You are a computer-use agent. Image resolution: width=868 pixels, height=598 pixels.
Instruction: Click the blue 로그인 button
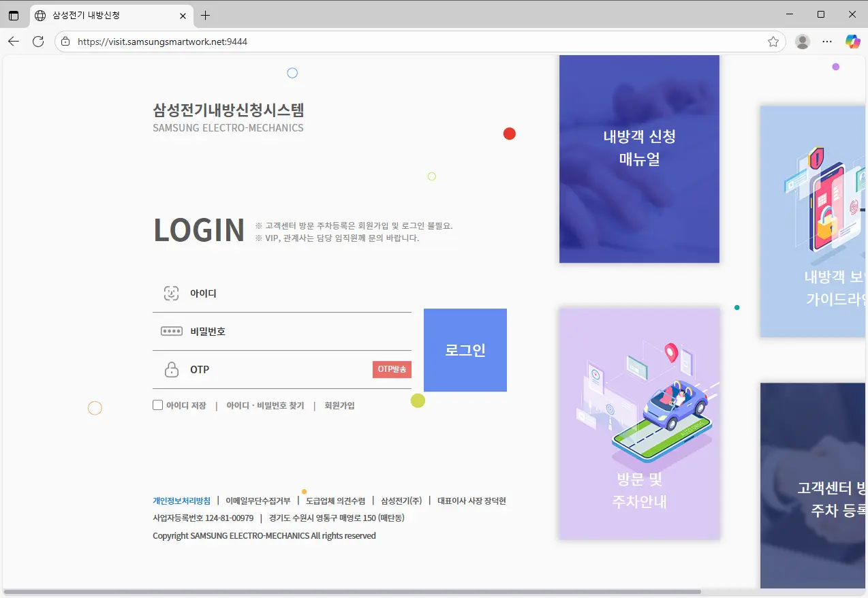click(x=465, y=350)
